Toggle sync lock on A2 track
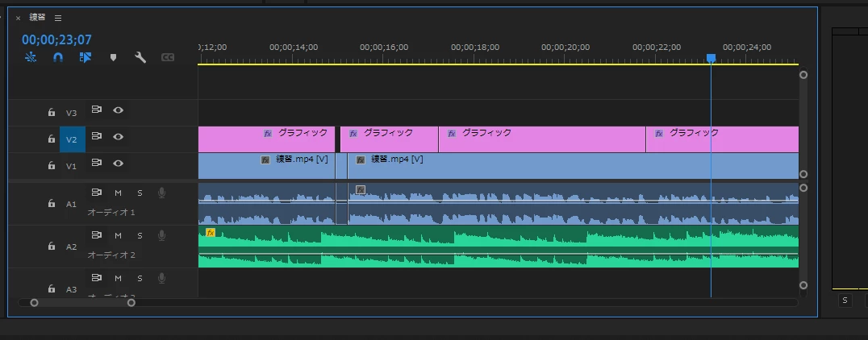Viewport: 868px width, 340px height. [96, 235]
